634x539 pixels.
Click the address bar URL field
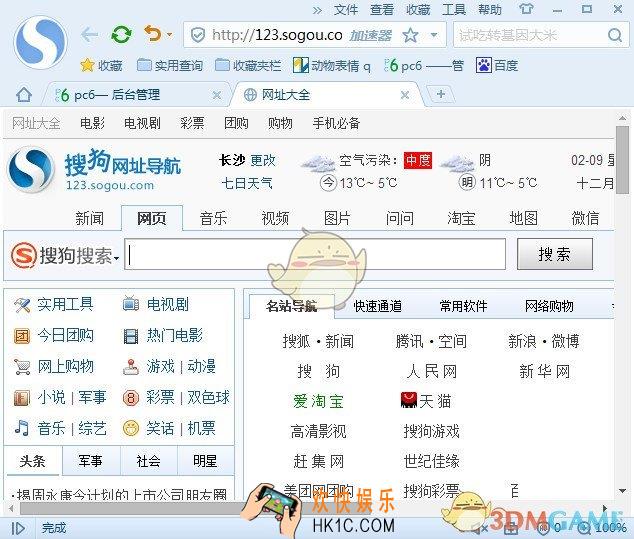[x=277, y=35]
